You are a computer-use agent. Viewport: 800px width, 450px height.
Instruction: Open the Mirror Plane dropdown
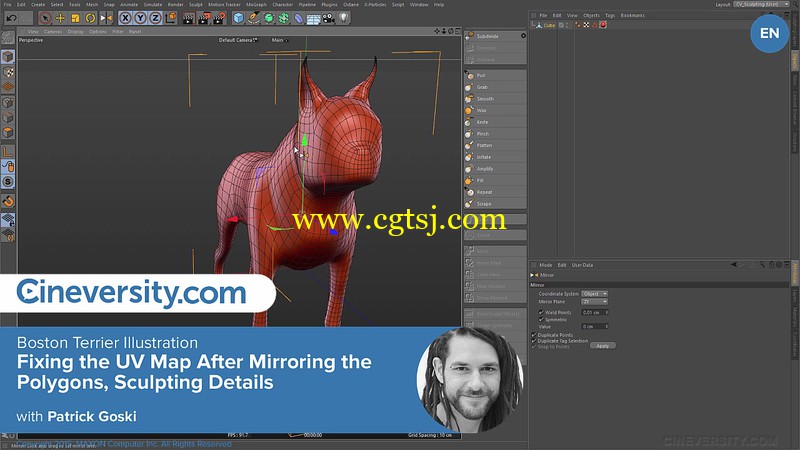[x=595, y=302]
